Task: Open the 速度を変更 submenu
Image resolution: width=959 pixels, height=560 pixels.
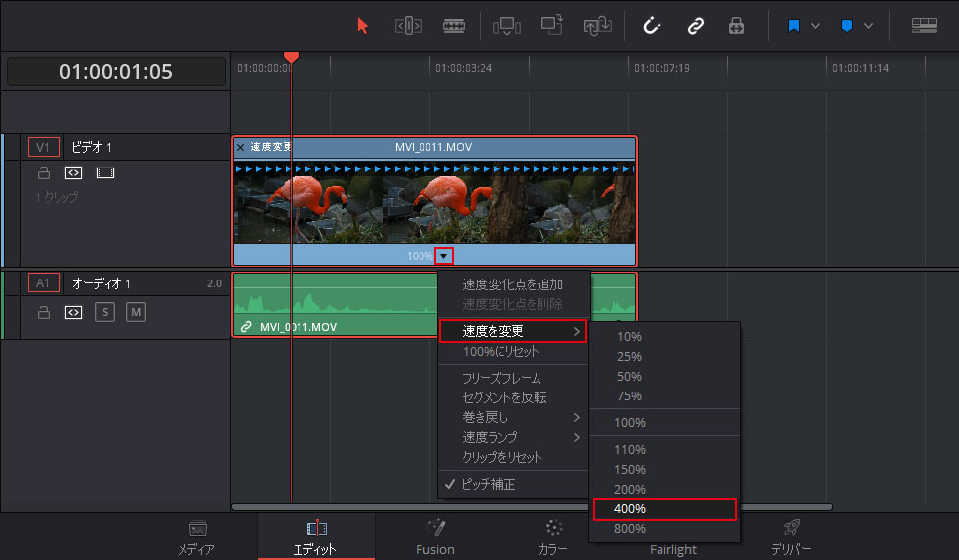Action: click(x=513, y=331)
